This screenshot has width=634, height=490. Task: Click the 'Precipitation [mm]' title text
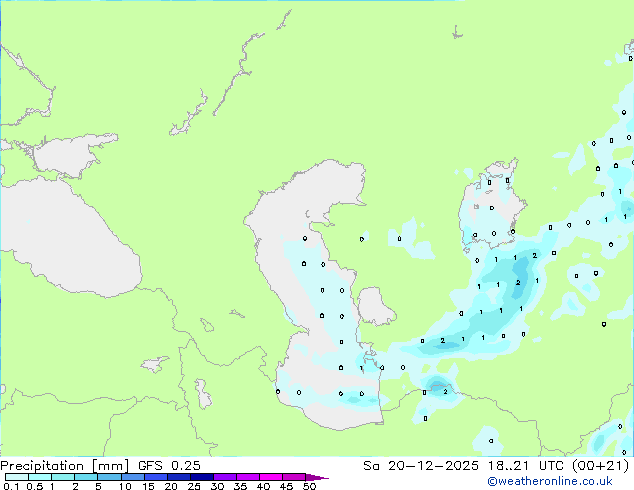64,466
